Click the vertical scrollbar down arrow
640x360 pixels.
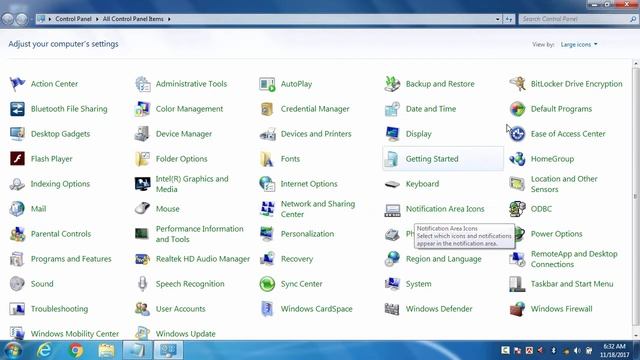636,336
